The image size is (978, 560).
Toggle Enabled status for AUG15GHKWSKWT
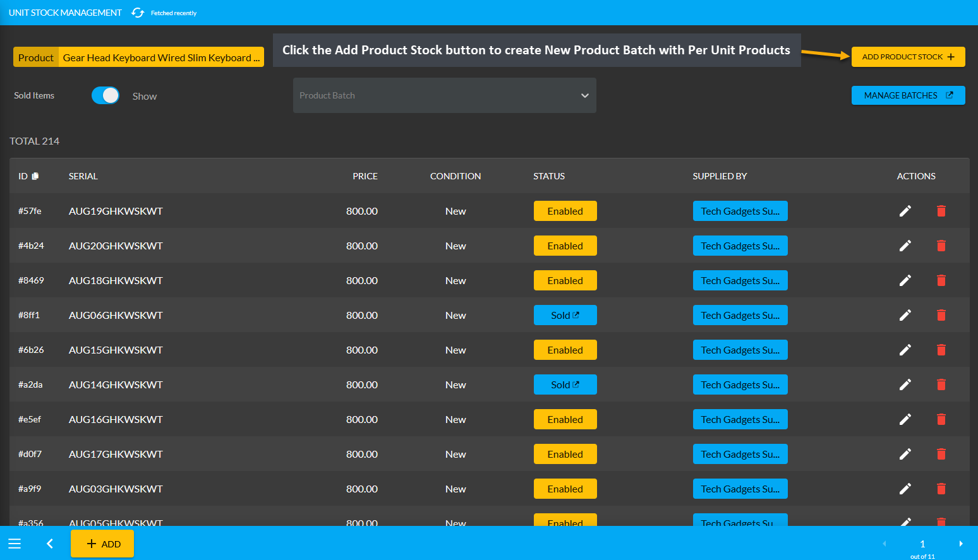coord(565,350)
